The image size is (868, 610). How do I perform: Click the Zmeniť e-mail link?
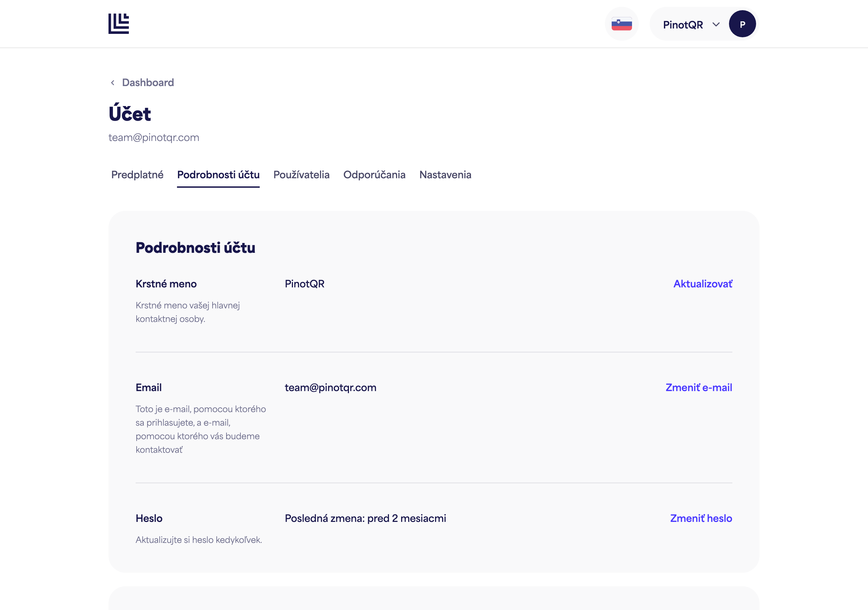click(x=698, y=387)
